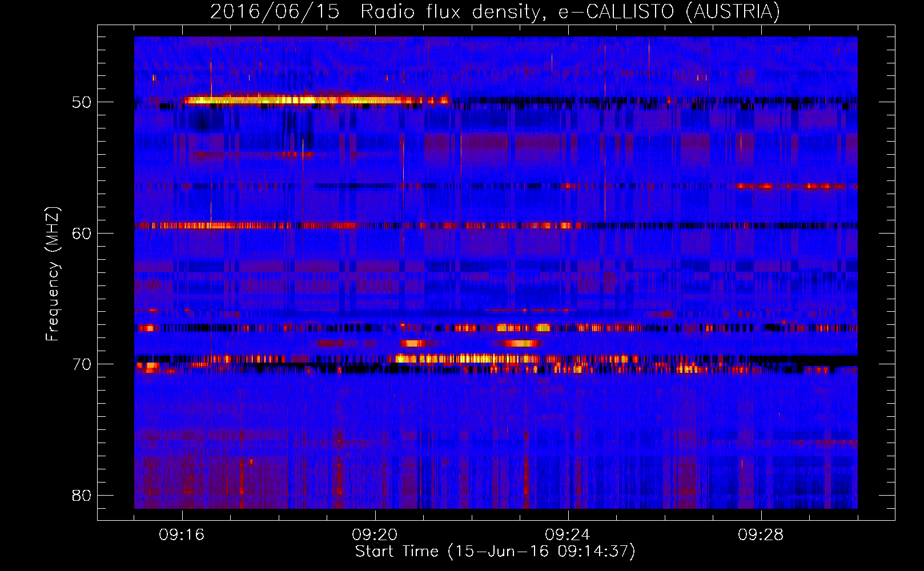Click the 09:28 time tick label
This screenshot has width=924, height=571.
tap(761, 535)
